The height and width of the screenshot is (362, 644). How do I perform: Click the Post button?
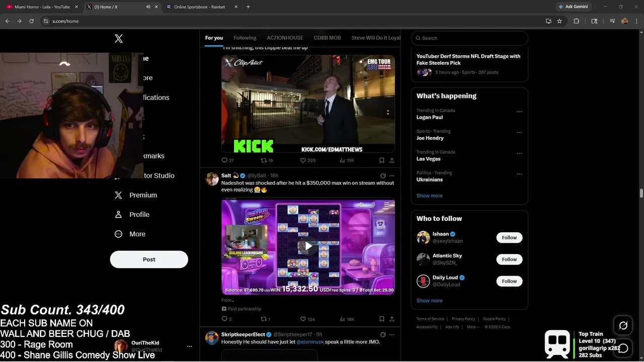click(x=149, y=259)
